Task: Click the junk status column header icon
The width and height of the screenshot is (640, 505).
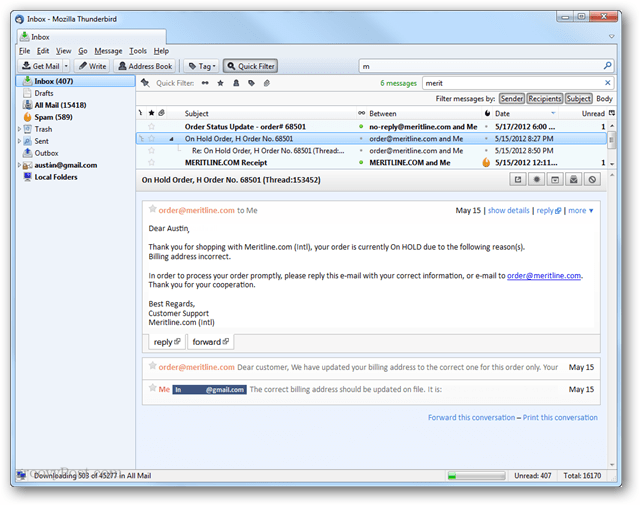Action: pyautogui.click(x=487, y=113)
